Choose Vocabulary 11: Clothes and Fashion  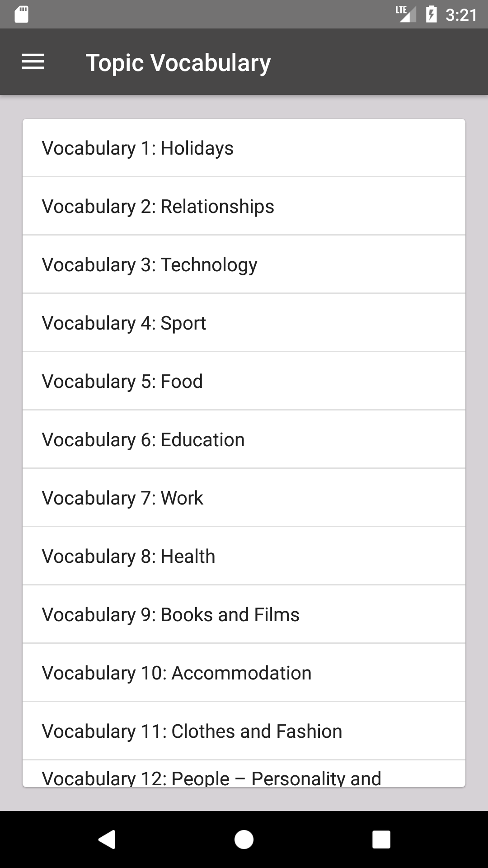(244, 731)
